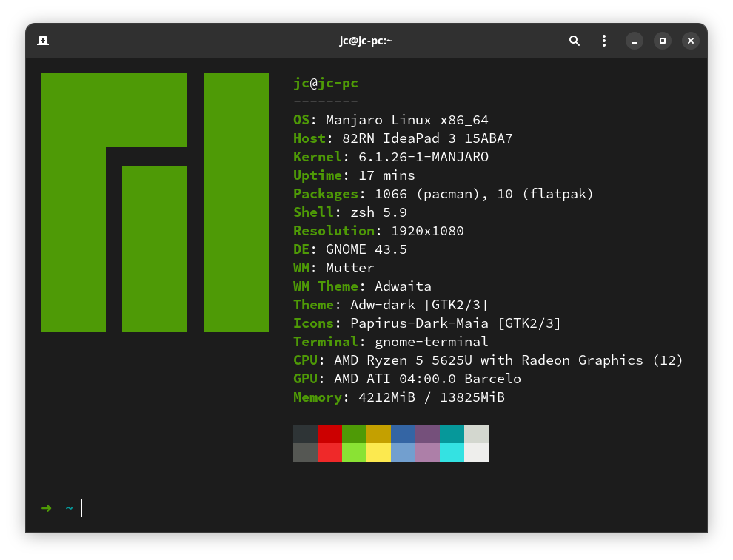Click the Resolution value 1920x1080
This screenshot has height=560, width=733.
tap(427, 231)
